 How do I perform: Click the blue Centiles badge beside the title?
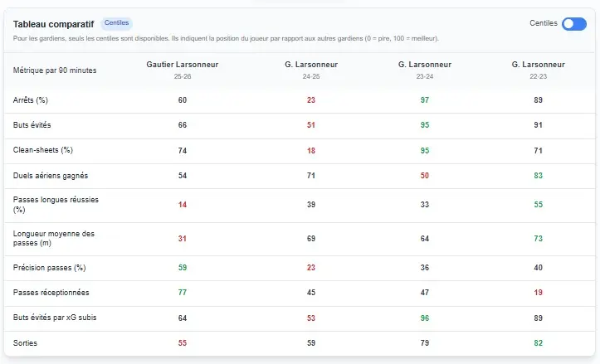(x=116, y=23)
